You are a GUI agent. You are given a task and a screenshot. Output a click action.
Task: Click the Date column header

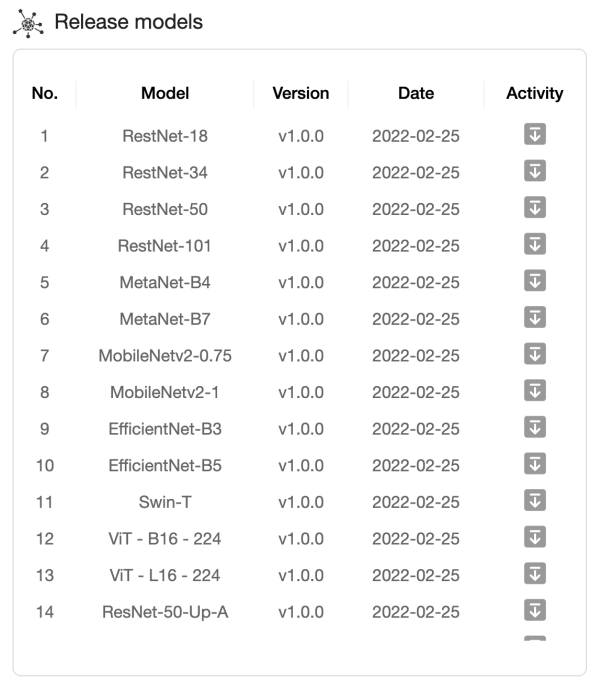click(x=416, y=93)
